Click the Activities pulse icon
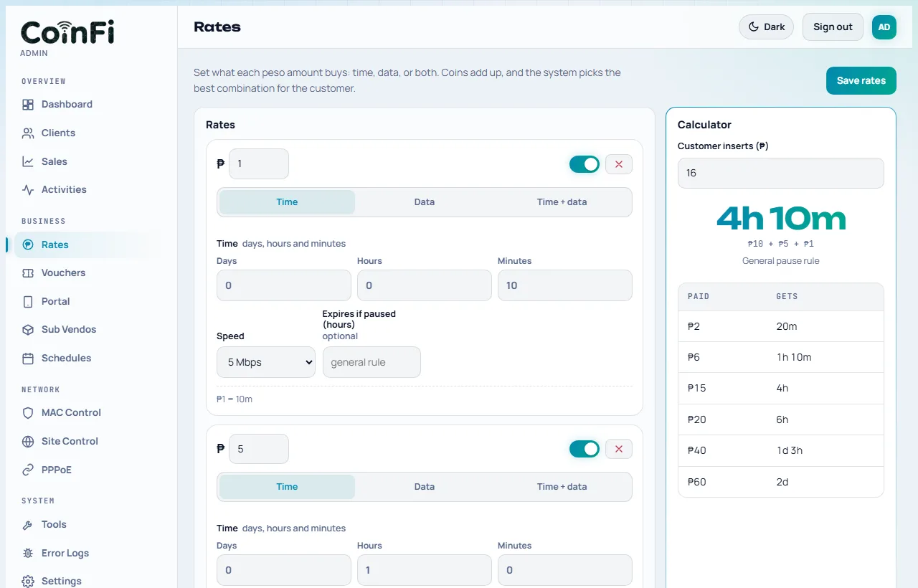 28,190
